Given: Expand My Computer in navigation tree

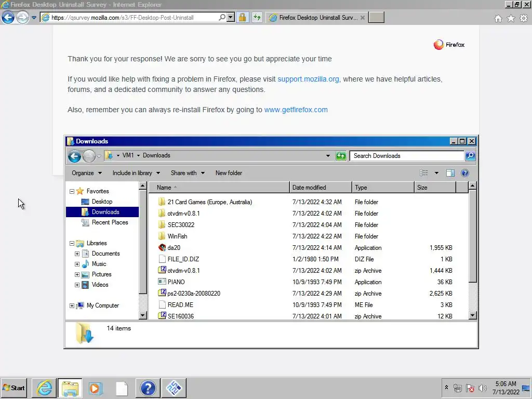Looking at the screenshot, I should click(x=72, y=305).
